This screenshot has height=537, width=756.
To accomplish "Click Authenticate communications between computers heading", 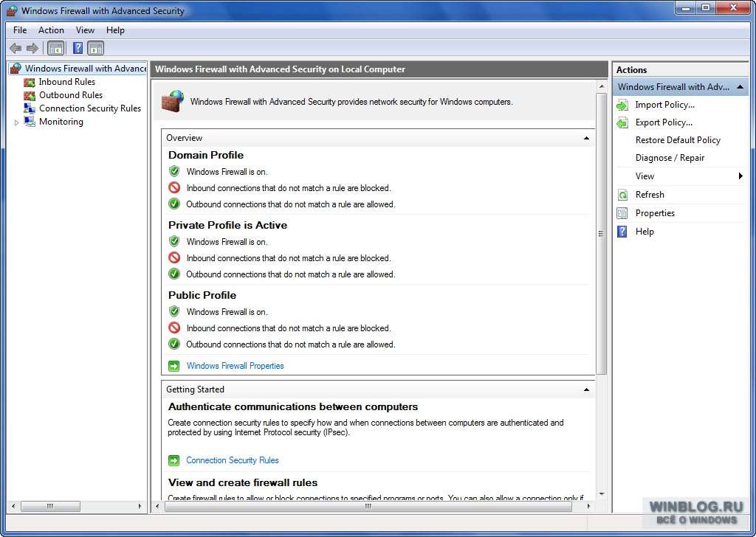I will 292,407.
